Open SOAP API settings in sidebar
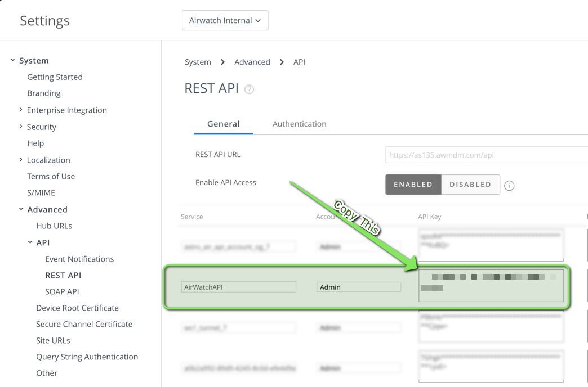The image size is (588, 387). (62, 291)
